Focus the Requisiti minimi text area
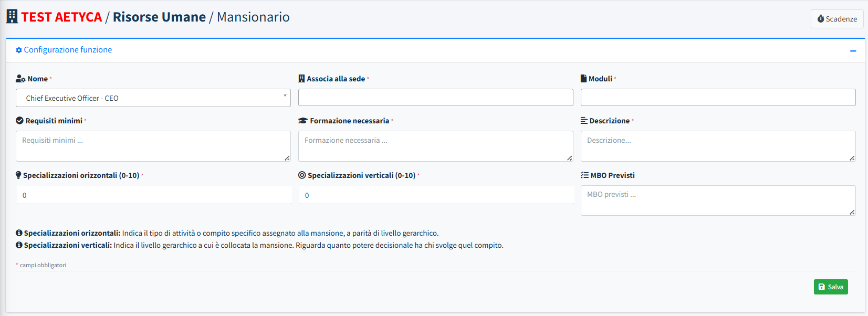Viewport: 868px width, 316px height. pos(153,146)
